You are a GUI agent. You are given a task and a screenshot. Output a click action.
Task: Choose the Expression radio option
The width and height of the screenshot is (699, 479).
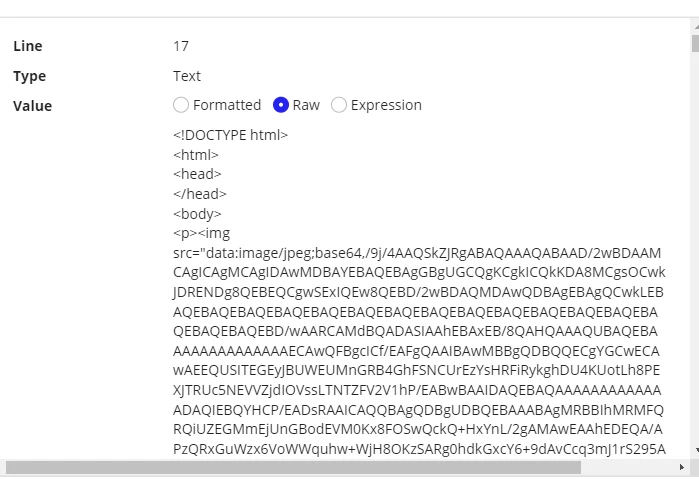tap(339, 105)
